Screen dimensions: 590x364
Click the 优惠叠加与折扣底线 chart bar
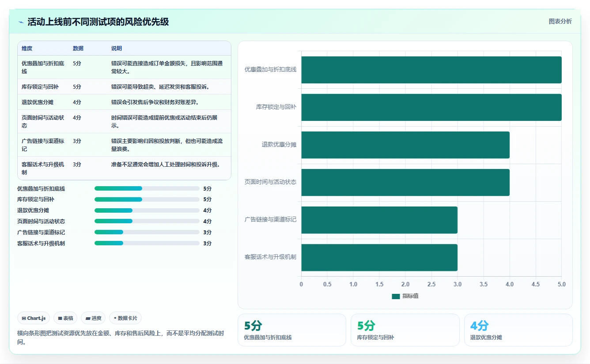(x=431, y=70)
